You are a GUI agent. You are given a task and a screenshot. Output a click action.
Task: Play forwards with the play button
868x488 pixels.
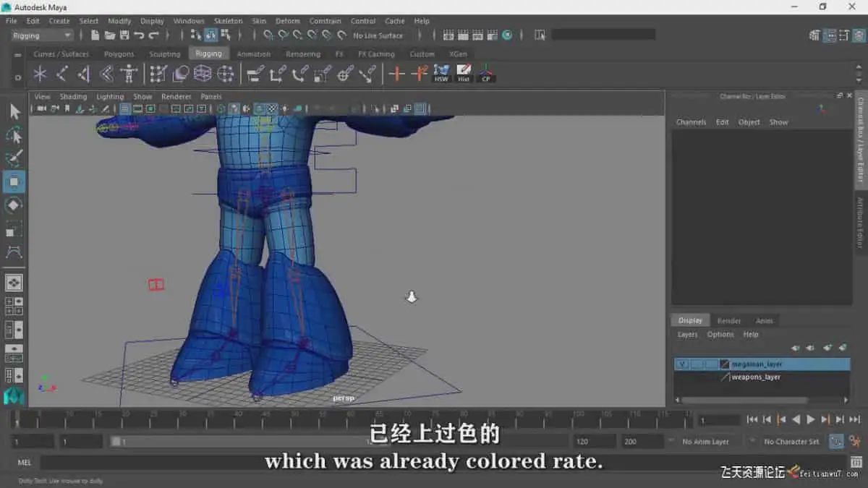811,419
